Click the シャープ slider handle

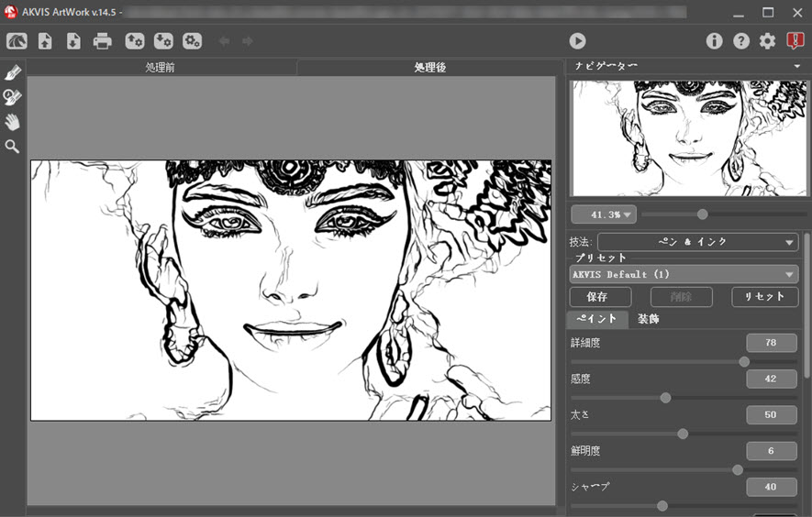pos(662,506)
